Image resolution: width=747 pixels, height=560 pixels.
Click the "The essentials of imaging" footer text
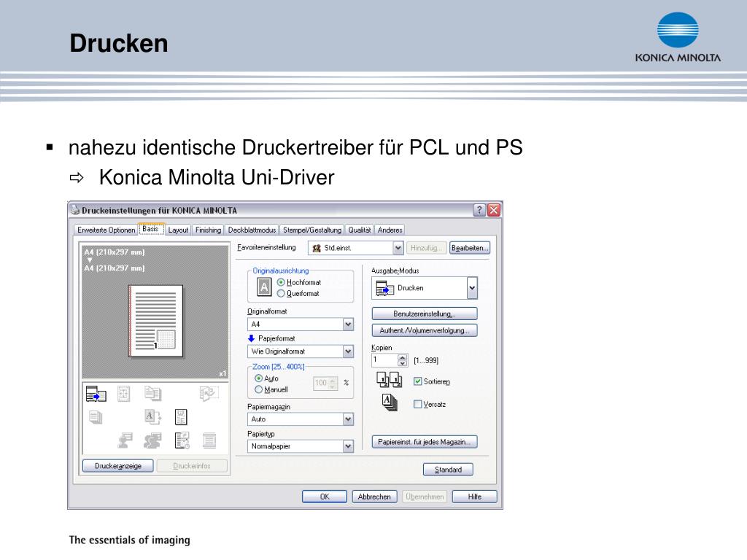tap(130, 540)
